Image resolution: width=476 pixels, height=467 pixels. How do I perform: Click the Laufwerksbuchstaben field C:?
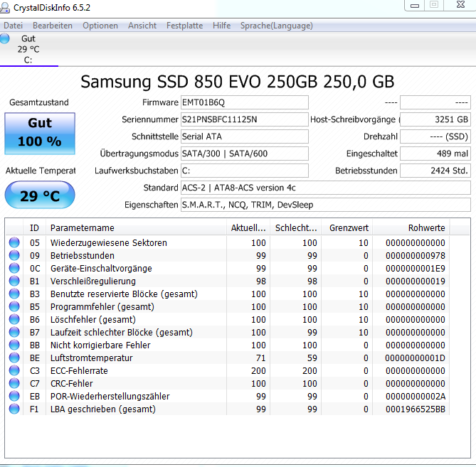pyautogui.click(x=244, y=171)
